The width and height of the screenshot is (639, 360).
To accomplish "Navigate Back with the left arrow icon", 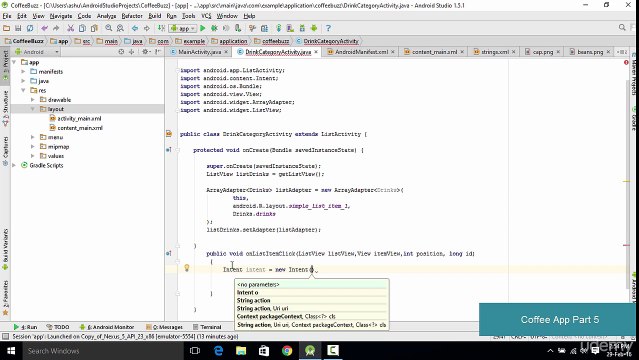I will (135, 28).
